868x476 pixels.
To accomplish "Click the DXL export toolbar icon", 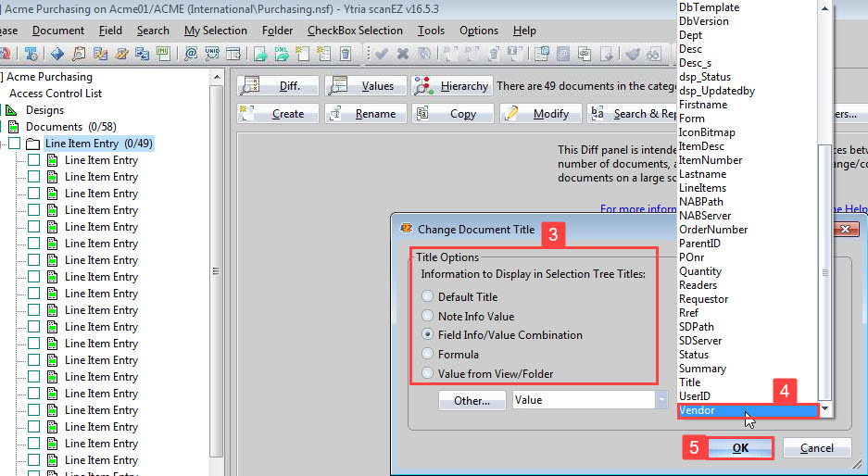I will 282,53.
